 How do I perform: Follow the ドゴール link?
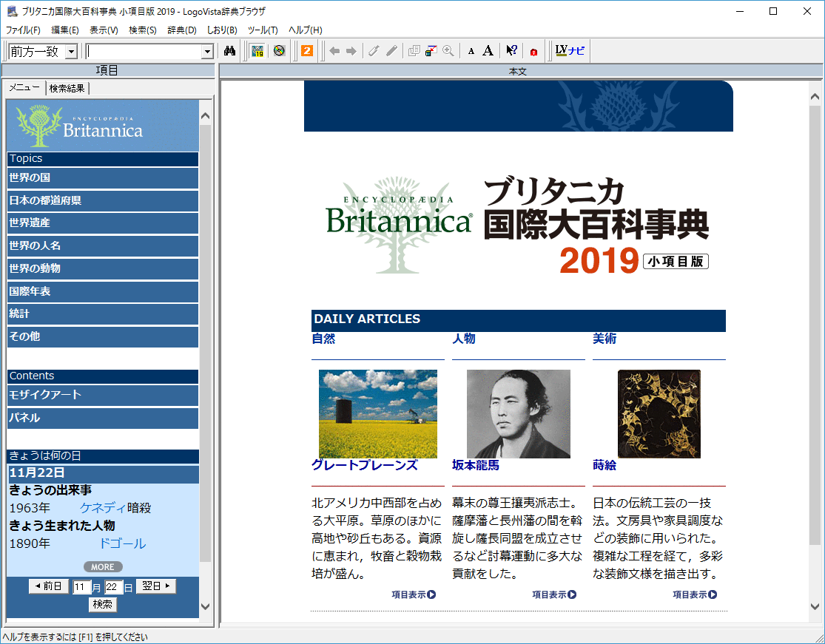(123, 543)
